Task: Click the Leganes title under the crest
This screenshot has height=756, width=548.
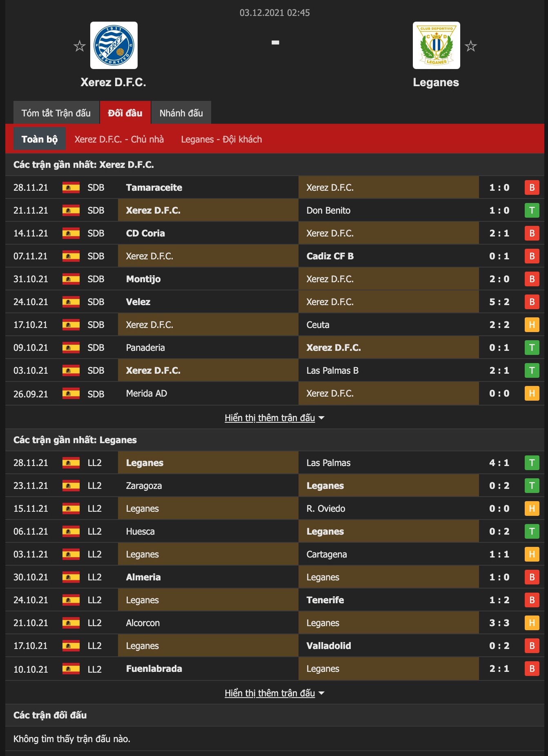Action: pos(436,83)
